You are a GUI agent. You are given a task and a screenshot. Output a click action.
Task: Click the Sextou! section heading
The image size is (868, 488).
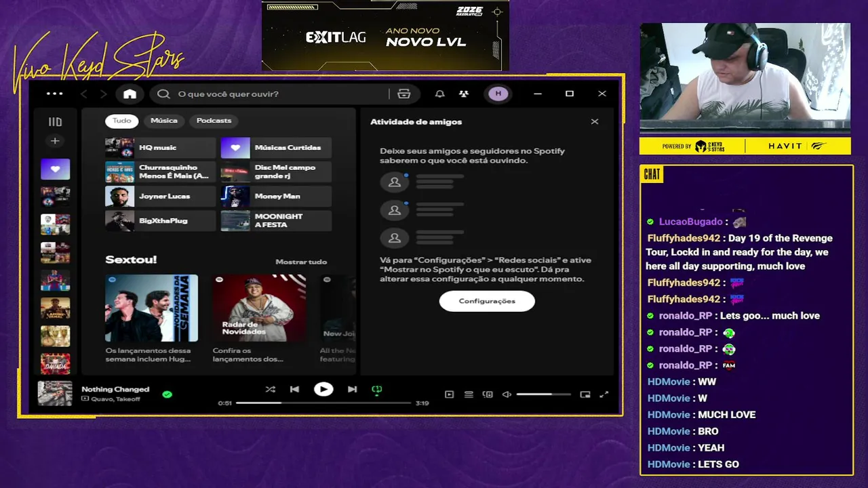point(131,260)
